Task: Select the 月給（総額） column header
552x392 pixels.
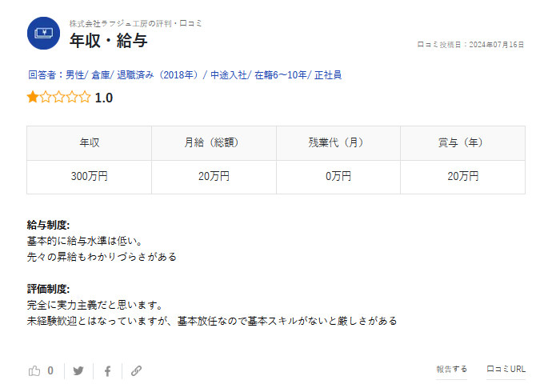Action: coord(214,143)
